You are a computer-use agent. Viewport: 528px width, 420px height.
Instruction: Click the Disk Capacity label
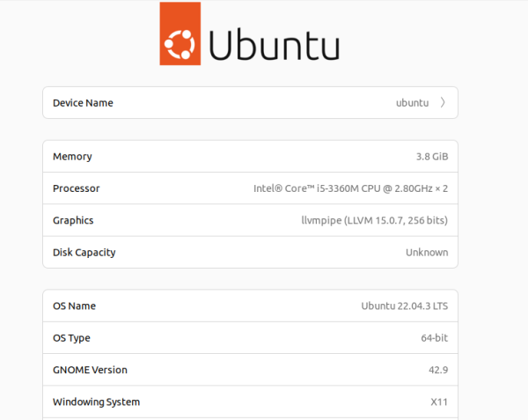[84, 252]
